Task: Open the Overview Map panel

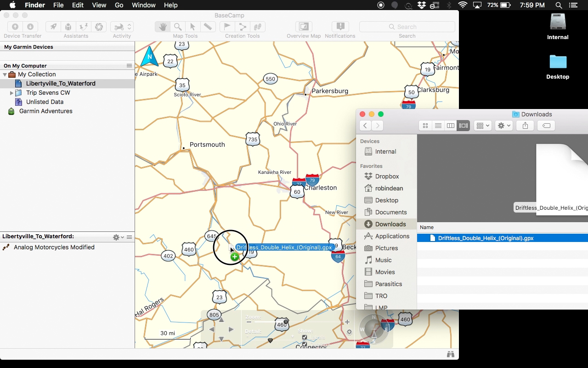Action: (304, 27)
